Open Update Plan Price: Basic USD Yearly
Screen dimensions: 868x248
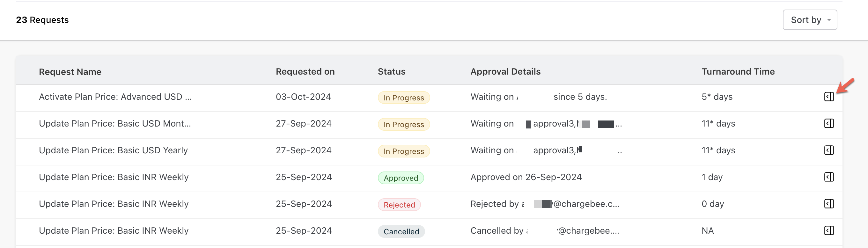[x=113, y=150]
